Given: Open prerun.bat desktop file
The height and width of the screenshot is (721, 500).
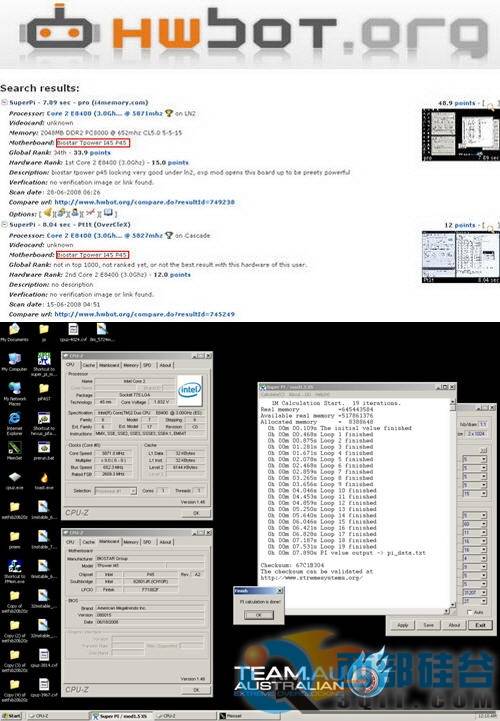Looking at the screenshot, I should coord(44,450).
